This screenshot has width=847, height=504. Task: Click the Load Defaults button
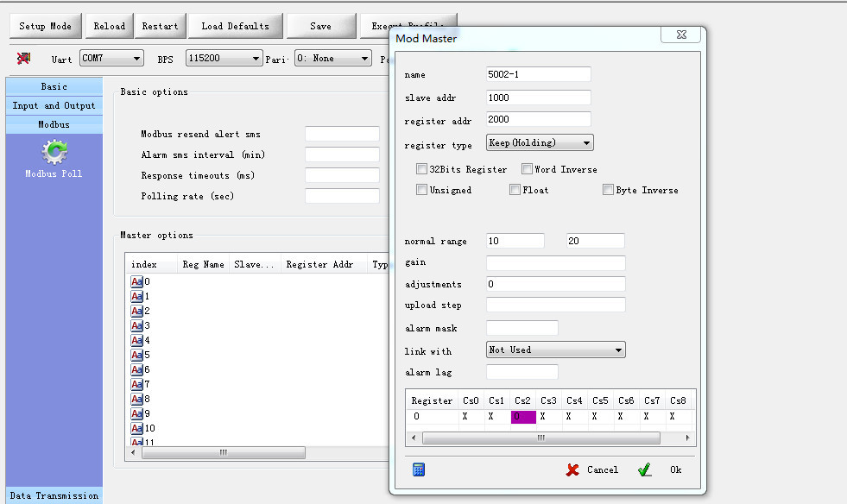click(x=235, y=26)
